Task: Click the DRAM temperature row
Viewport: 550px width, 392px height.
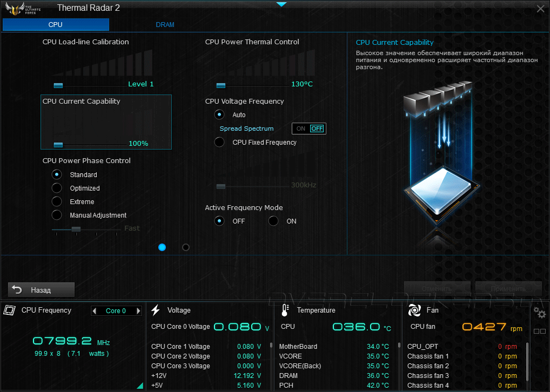Action: [x=334, y=375]
